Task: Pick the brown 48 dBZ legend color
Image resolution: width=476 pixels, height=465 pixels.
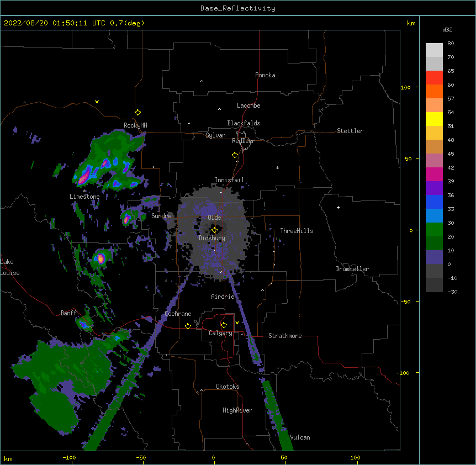Action: tap(434, 146)
